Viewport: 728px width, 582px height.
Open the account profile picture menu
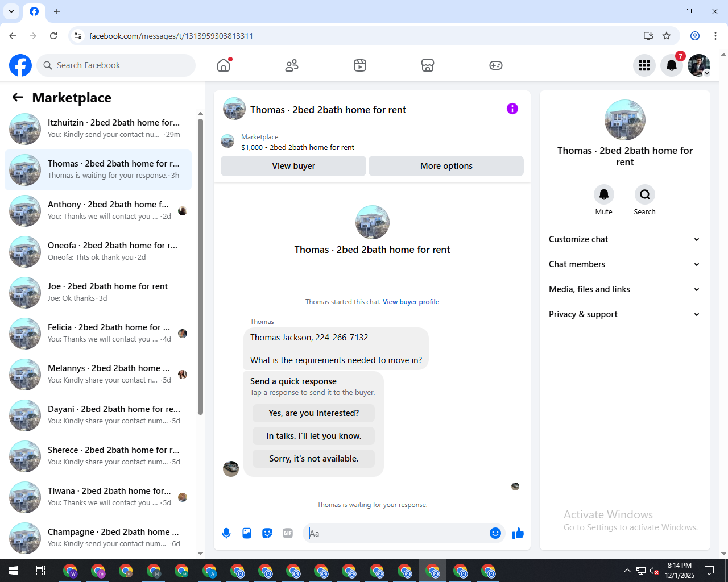point(699,65)
